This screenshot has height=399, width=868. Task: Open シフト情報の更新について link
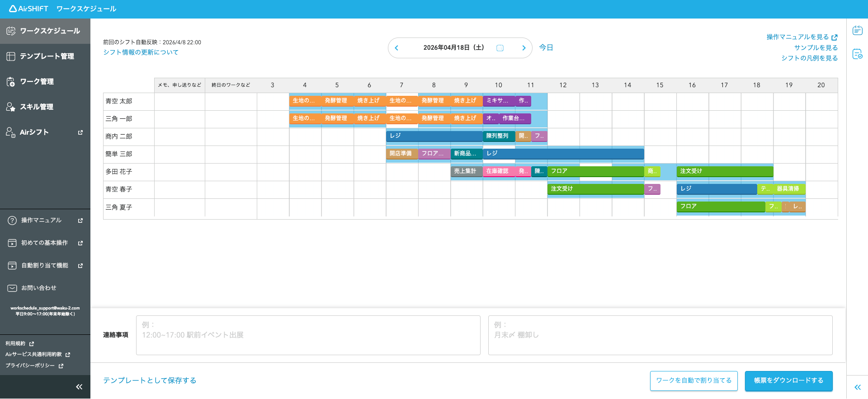tap(141, 52)
